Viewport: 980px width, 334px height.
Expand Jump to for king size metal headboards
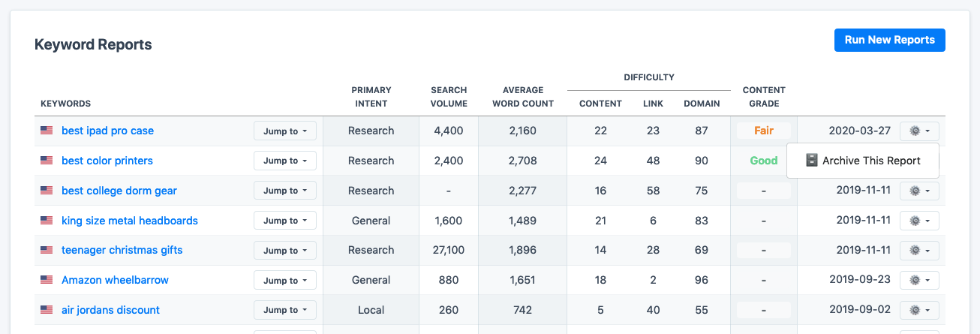[285, 221]
